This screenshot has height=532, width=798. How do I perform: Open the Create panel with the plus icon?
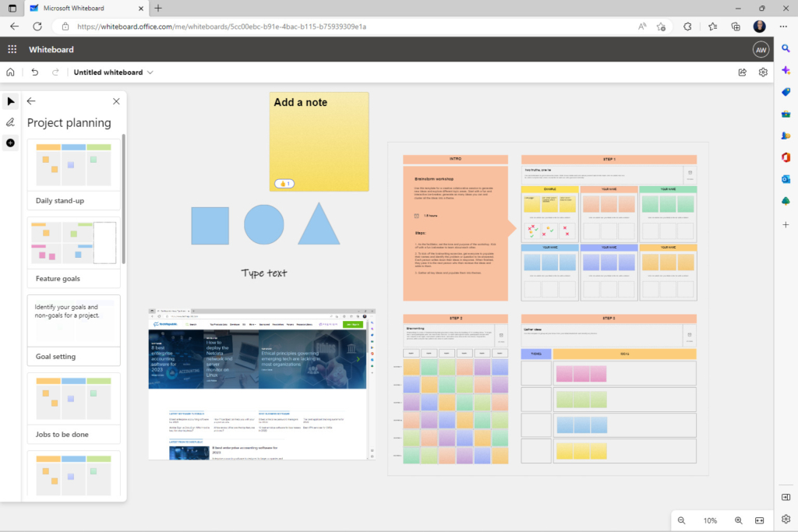coord(10,143)
